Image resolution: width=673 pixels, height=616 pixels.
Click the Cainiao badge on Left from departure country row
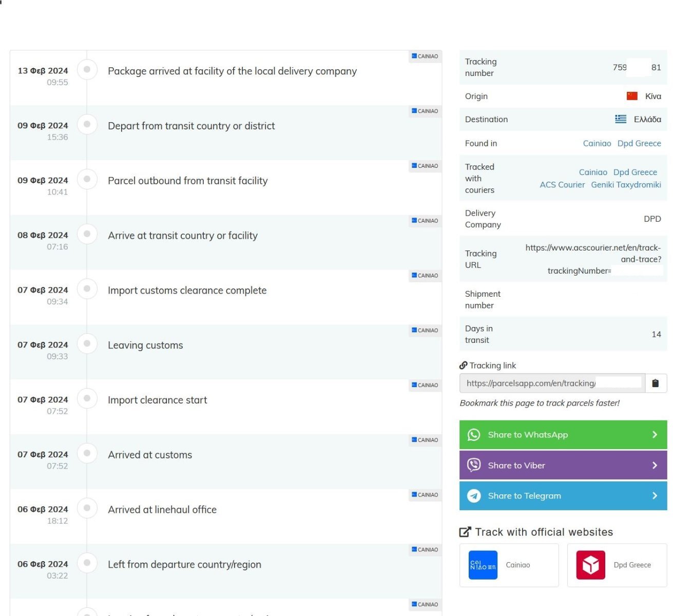pyautogui.click(x=425, y=550)
